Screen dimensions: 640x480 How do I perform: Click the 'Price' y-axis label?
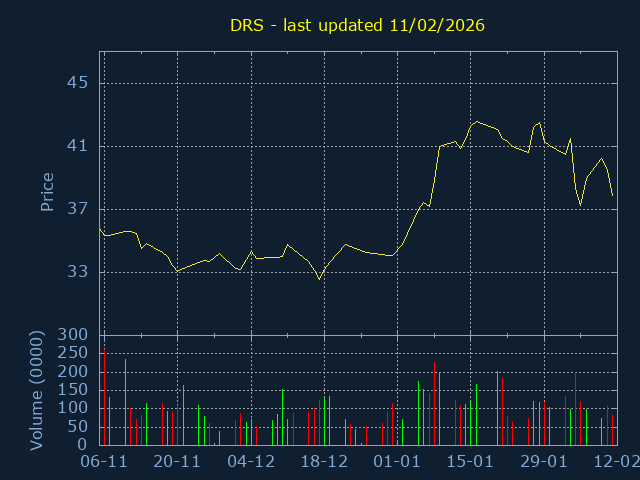click(x=47, y=192)
